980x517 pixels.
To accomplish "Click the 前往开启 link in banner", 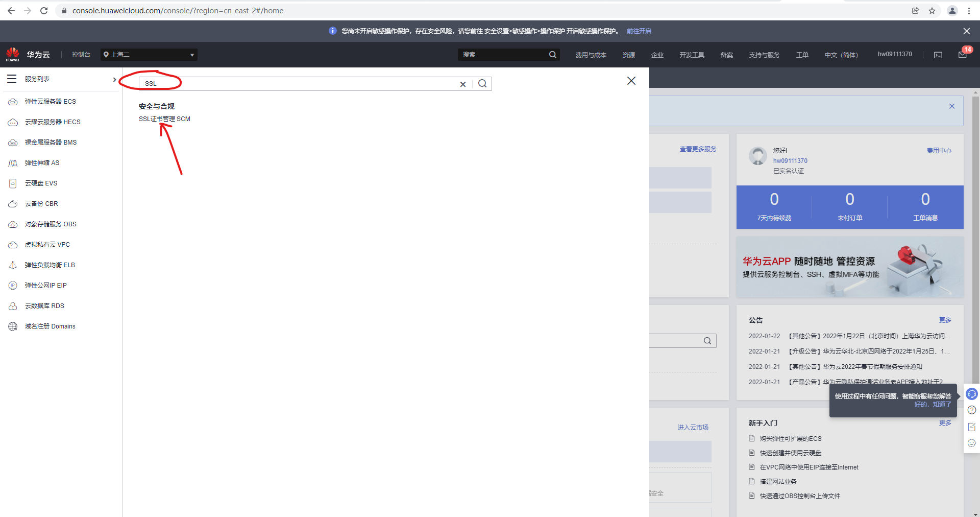I will [x=639, y=31].
